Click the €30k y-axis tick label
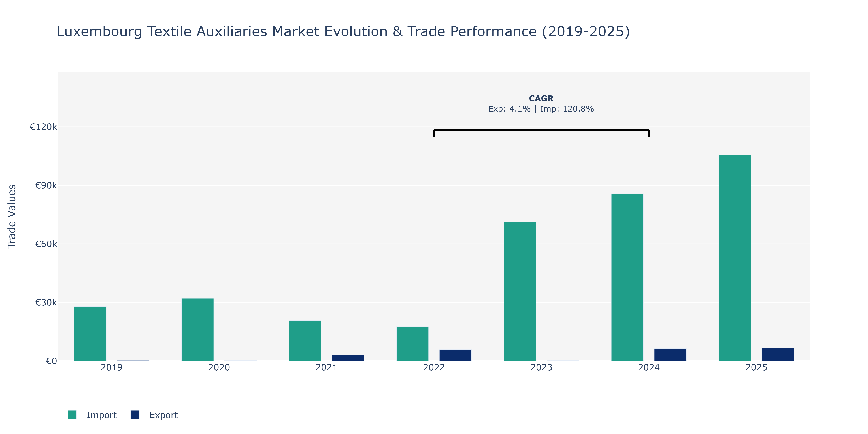Image resolution: width=868 pixels, height=434 pixels. pos(46,303)
